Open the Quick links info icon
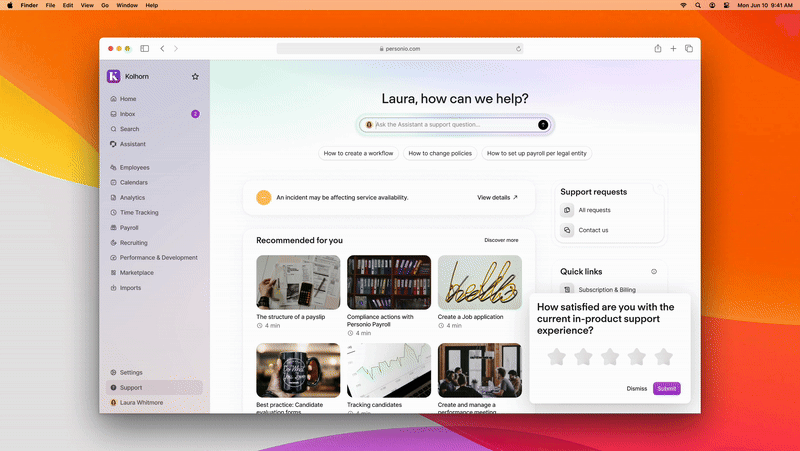The height and width of the screenshot is (451, 800). tap(654, 271)
